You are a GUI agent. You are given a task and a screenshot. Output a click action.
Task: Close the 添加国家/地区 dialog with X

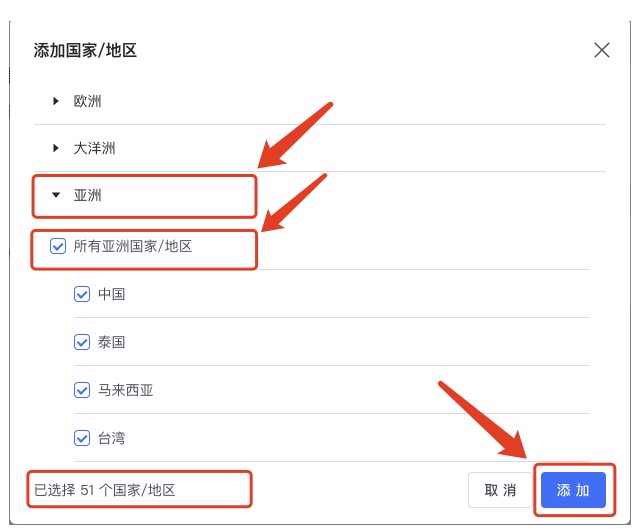(601, 50)
